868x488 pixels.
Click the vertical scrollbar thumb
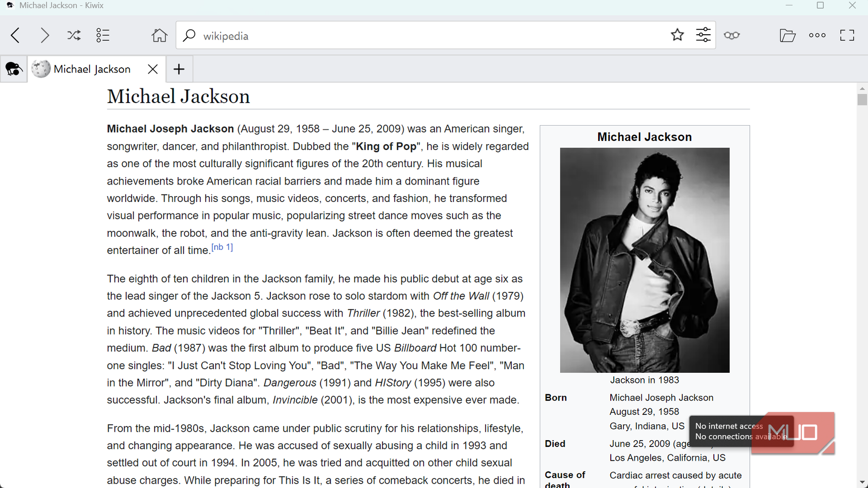pos(862,99)
